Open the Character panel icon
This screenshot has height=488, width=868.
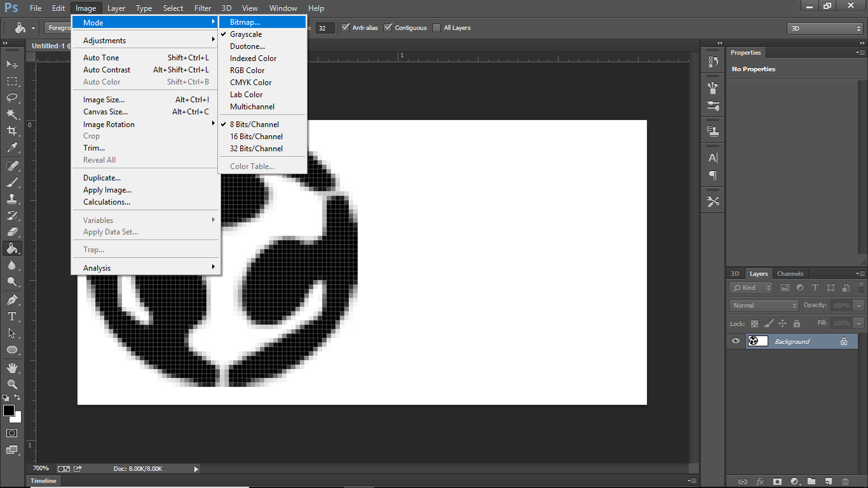[713, 158]
